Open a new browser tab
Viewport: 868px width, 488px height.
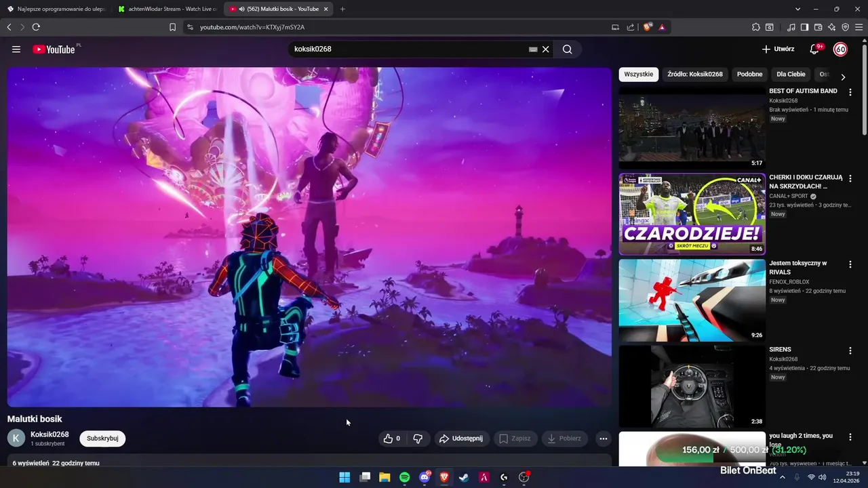[x=342, y=9]
